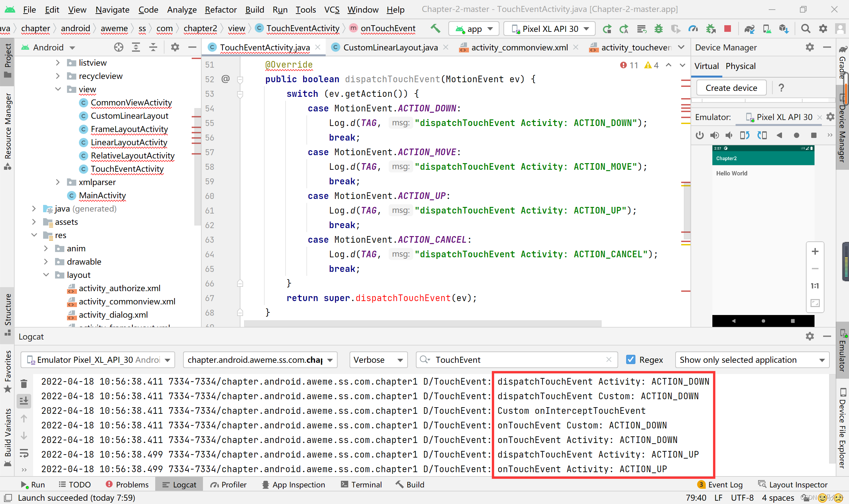Click emulator zoom in plus control
Viewport: 849px width, 504px height.
click(x=815, y=251)
